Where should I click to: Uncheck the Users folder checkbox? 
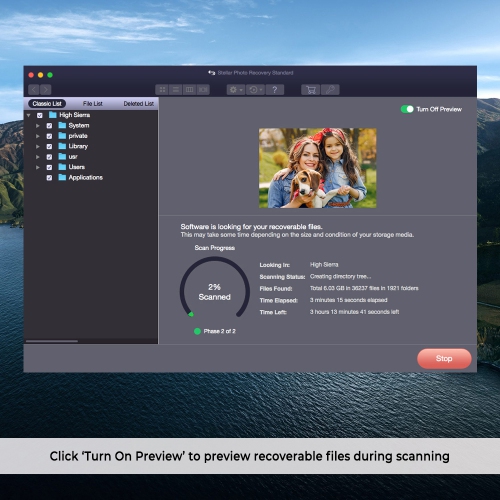(x=49, y=167)
